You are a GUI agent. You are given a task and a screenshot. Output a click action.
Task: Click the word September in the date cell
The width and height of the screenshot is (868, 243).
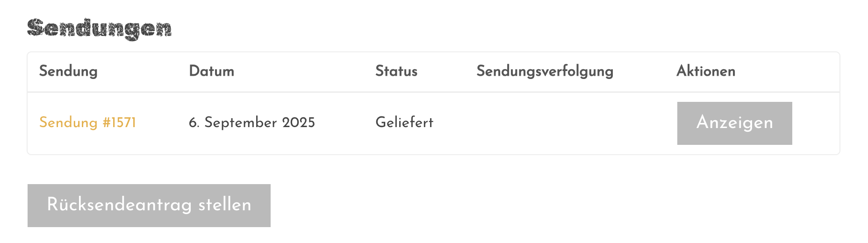click(241, 122)
